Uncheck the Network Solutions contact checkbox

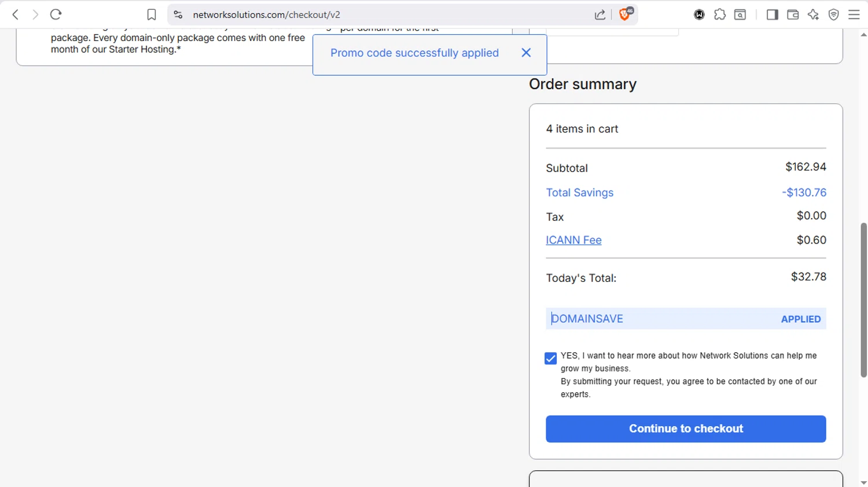point(551,359)
